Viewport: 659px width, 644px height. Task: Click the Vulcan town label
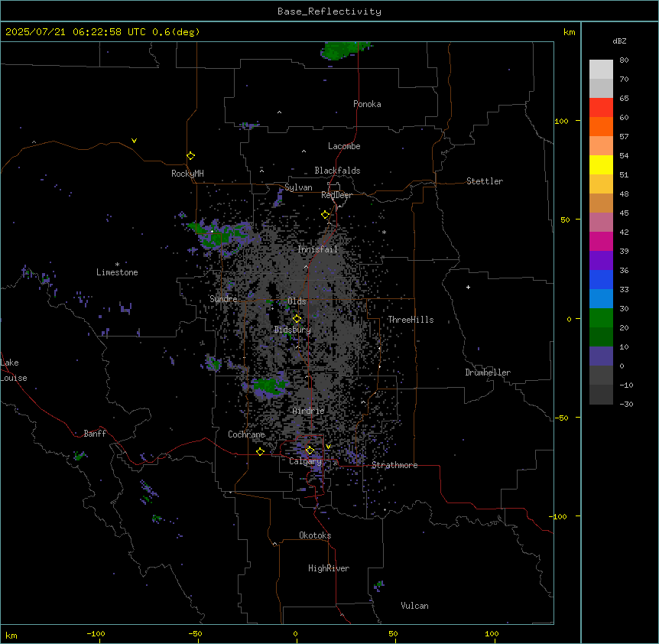click(414, 606)
